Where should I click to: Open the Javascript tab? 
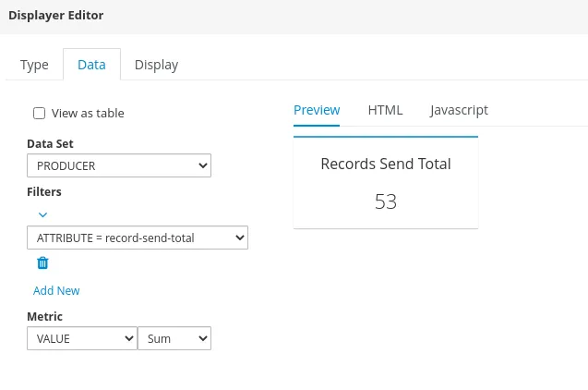459,110
